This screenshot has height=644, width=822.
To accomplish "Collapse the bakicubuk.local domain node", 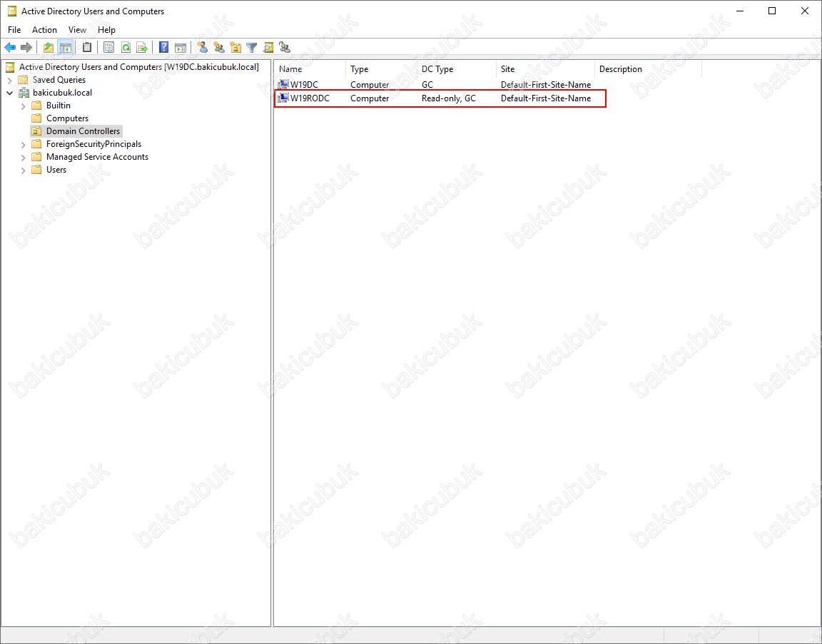I will click(x=10, y=93).
